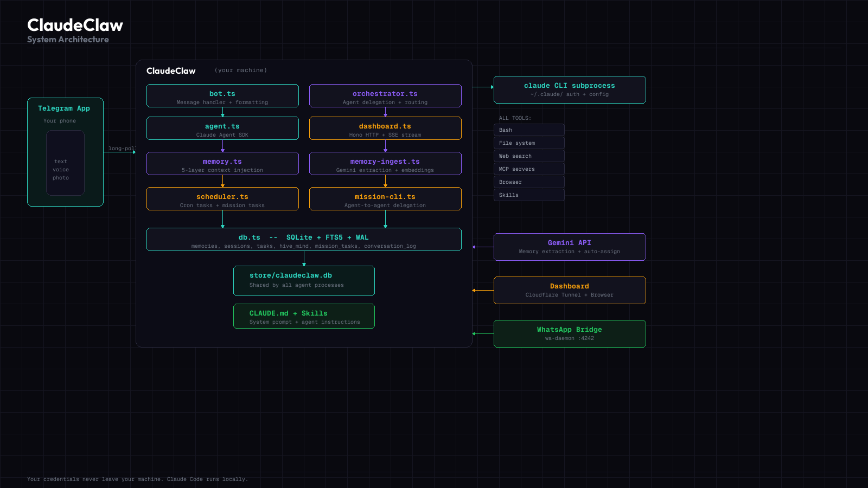
Task: Select the Browser tool row
Action: pos(529,182)
